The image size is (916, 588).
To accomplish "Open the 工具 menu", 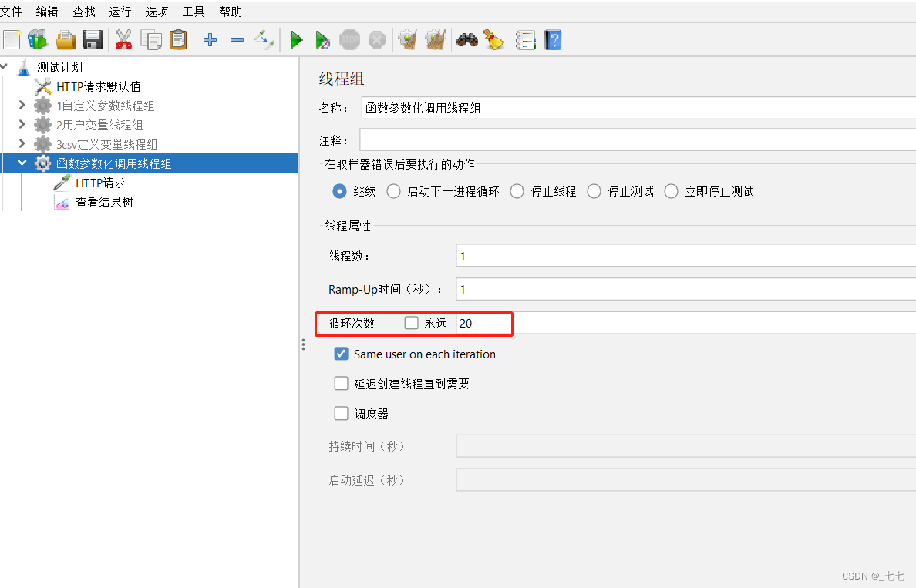I will (194, 12).
